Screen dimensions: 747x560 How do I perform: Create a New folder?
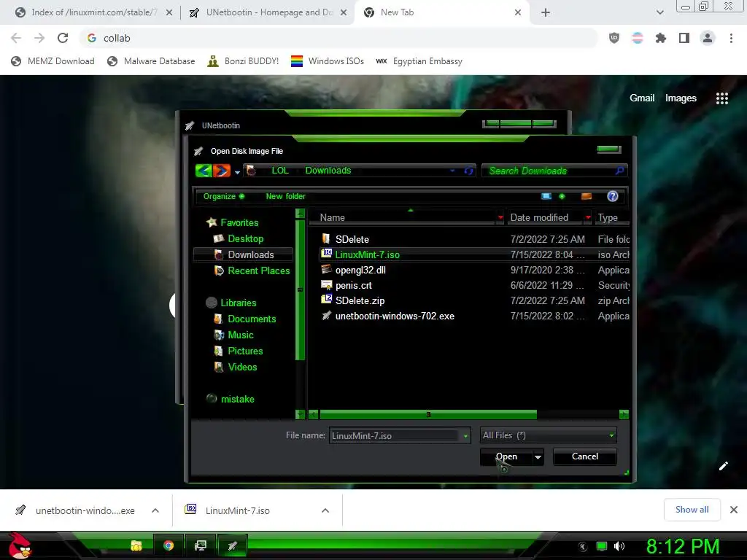pos(285,196)
